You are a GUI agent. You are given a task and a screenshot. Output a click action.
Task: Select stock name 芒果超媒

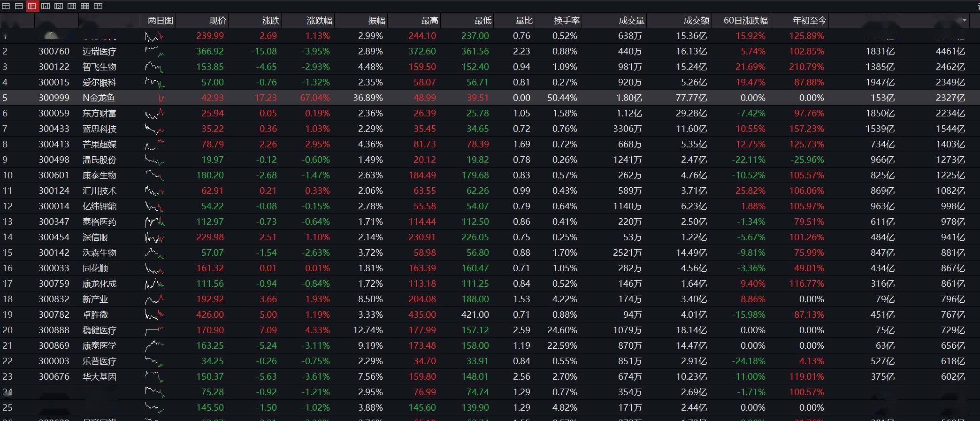click(100, 145)
